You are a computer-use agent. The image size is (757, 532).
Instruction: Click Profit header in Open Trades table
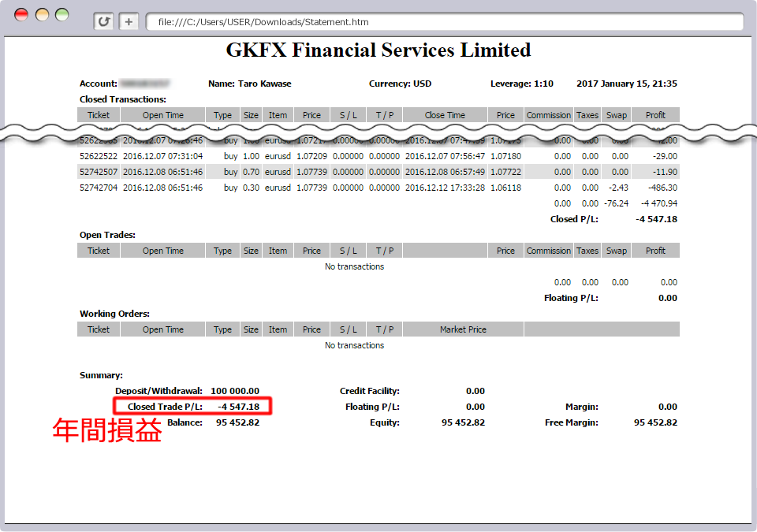tap(655, 251)
